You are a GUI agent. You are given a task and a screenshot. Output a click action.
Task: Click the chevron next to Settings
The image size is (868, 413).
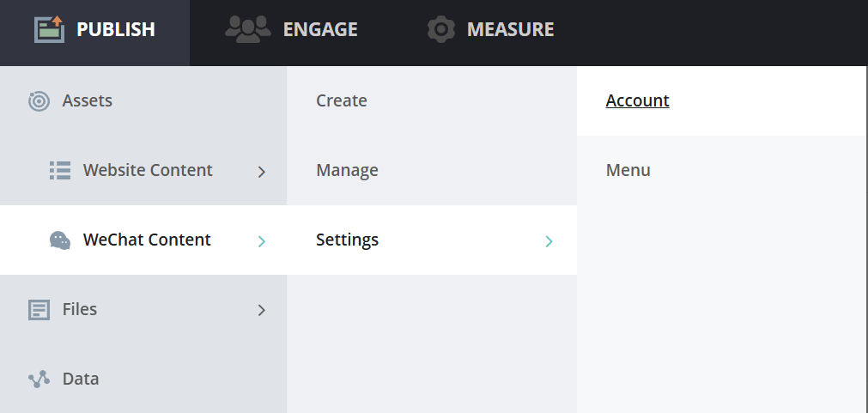click(x=549, y=241)
